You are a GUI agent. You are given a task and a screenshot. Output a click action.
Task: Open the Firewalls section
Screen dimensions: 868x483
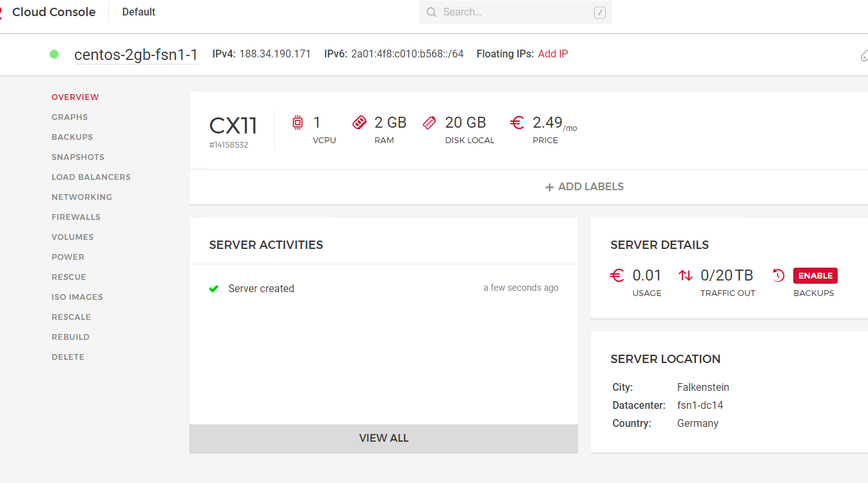pos(76,217)
